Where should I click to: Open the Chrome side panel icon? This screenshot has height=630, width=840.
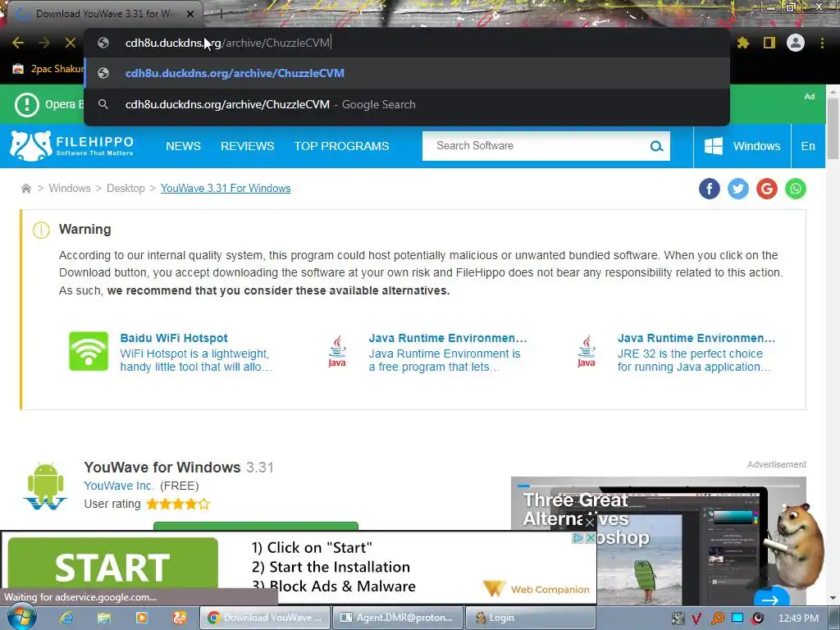tap(769, 43)
